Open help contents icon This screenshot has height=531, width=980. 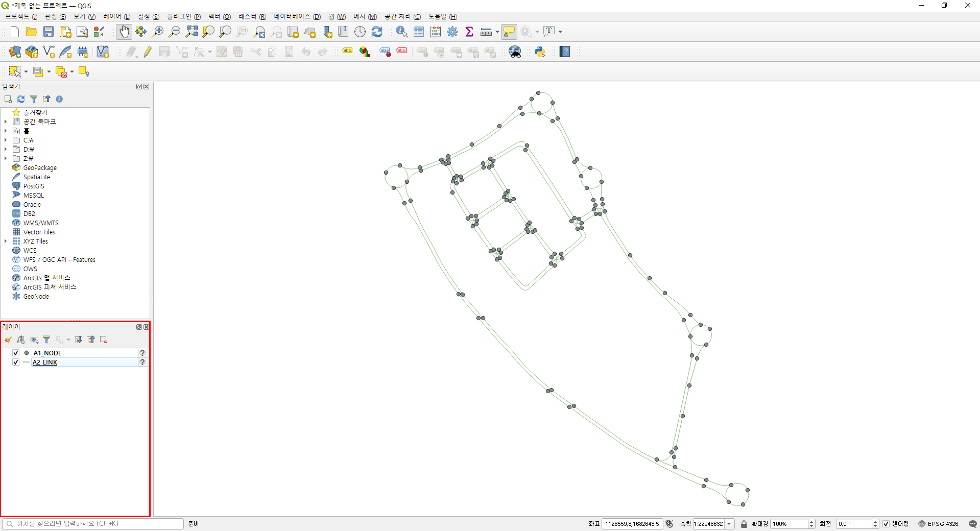[565, 52]
